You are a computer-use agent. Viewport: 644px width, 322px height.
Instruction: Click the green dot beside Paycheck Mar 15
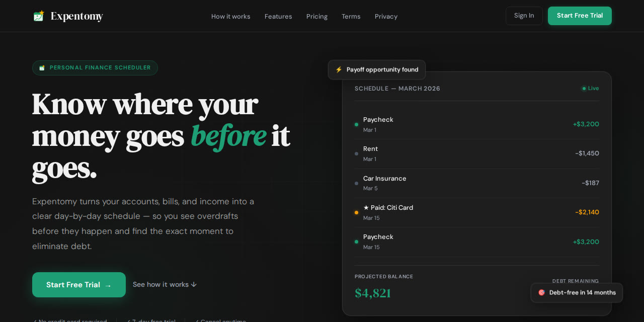tap(356, 242)
